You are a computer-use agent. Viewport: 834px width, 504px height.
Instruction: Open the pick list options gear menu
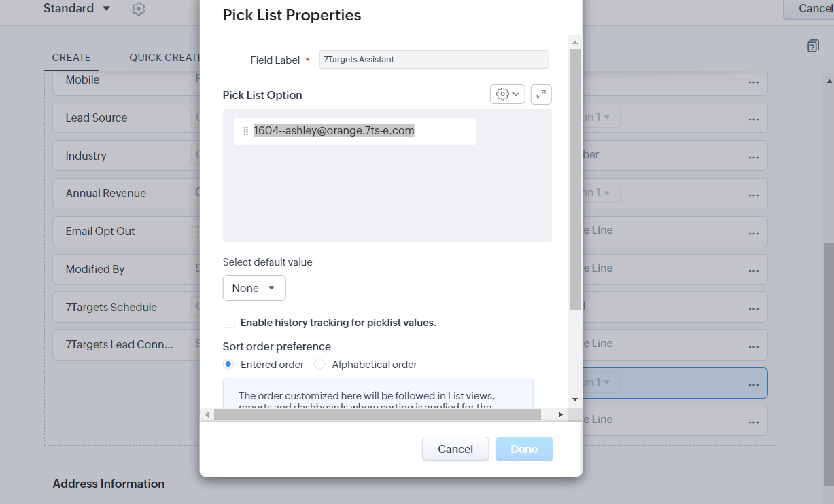pyautogui.click(x=507, y=94)
